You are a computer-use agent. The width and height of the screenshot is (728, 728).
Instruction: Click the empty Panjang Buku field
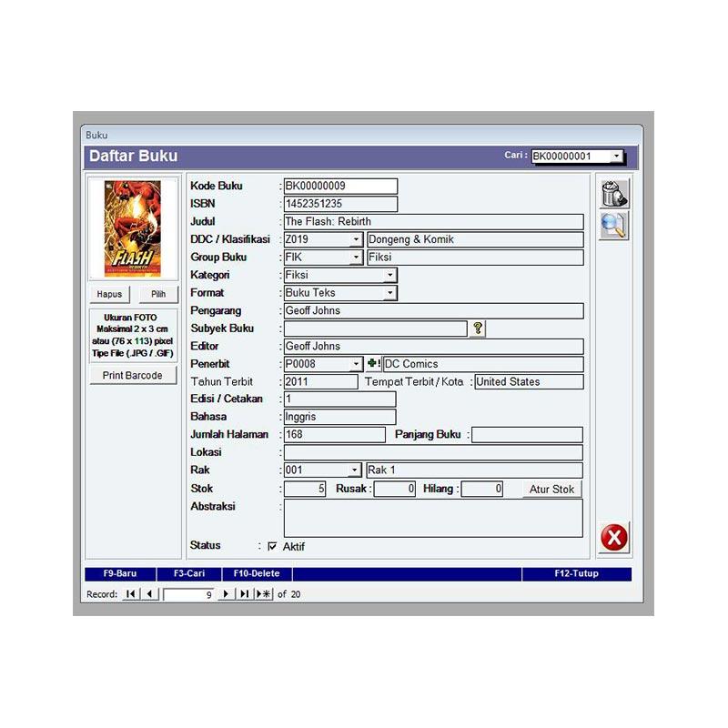527,435
